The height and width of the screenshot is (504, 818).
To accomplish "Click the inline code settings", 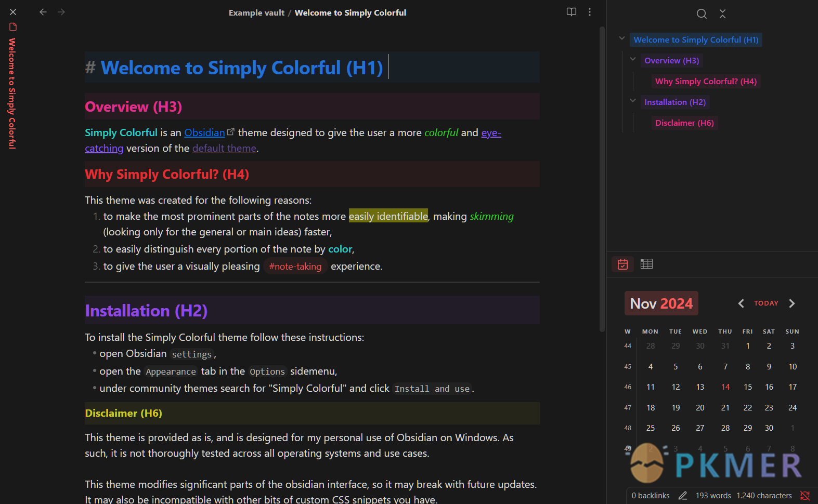I will point(192,354).
